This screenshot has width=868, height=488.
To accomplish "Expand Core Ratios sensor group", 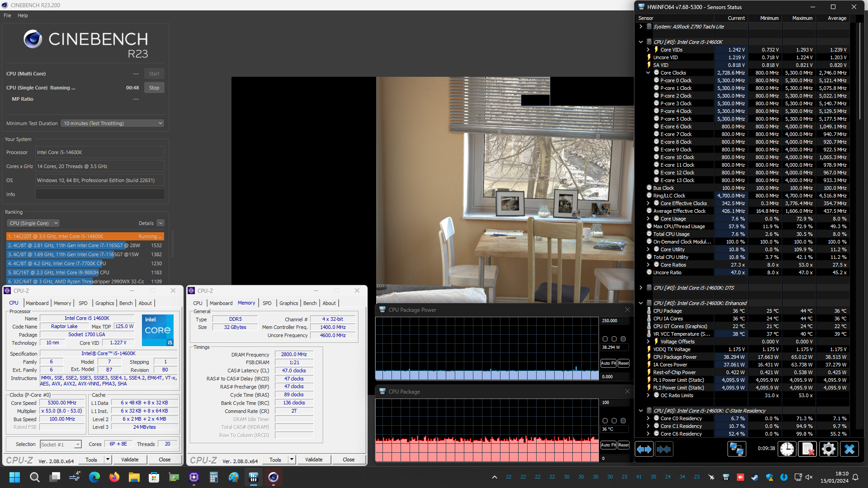I will point(648,265).
